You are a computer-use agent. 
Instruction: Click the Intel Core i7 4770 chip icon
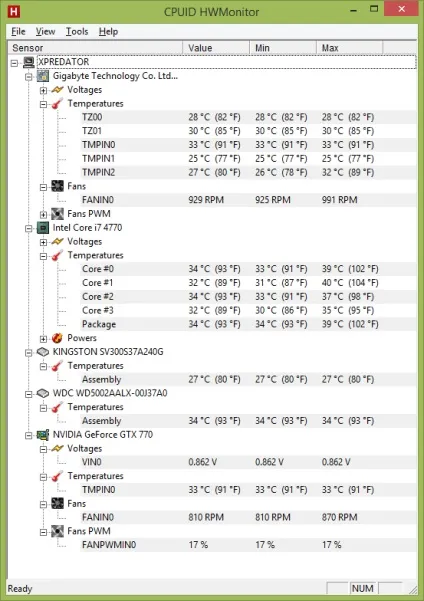[43, 228]
